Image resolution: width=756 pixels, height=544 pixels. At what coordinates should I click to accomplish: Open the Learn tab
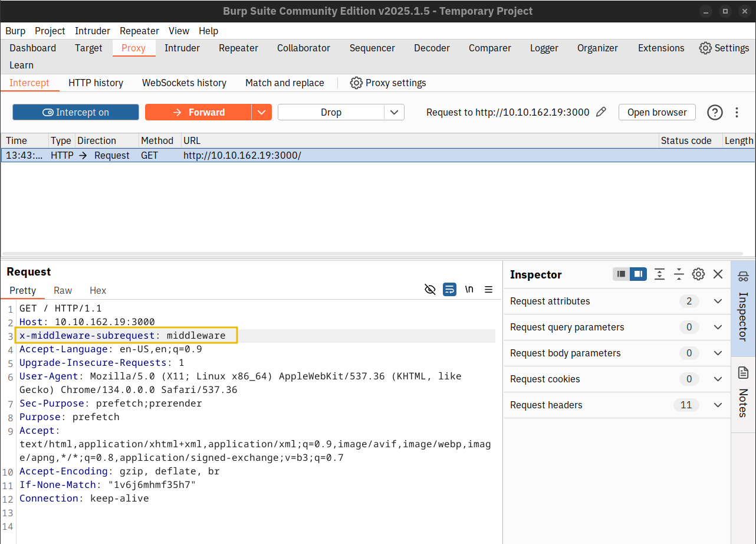pyautogui.click(x=21, y=65)
